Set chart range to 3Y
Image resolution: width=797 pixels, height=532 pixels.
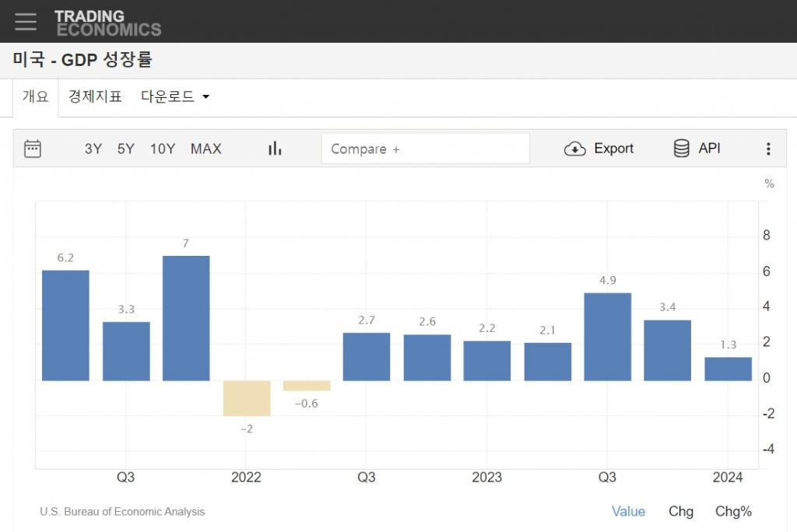[x=93, y=149]
